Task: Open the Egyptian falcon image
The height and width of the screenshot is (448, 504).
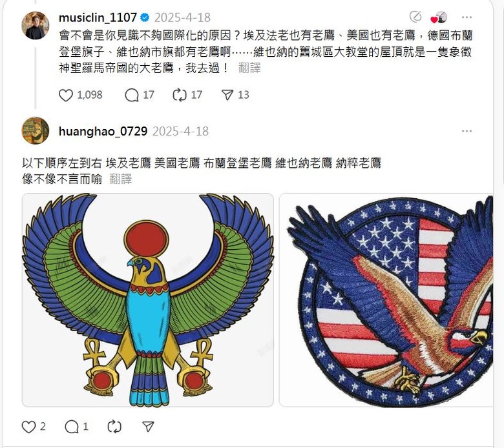Action: [148, 300]
